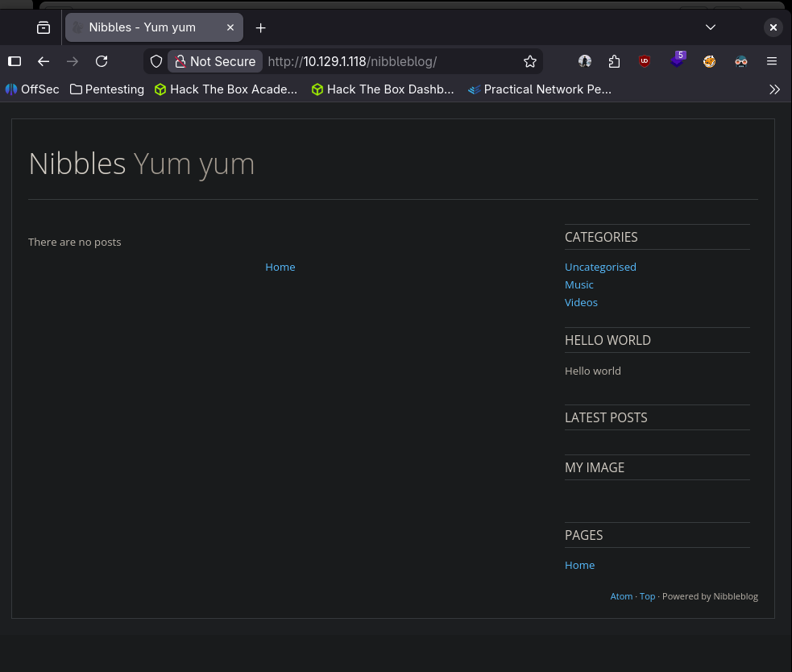Reload the current Nibbleblog page
The image size is (792, 672).
point(102,61)
